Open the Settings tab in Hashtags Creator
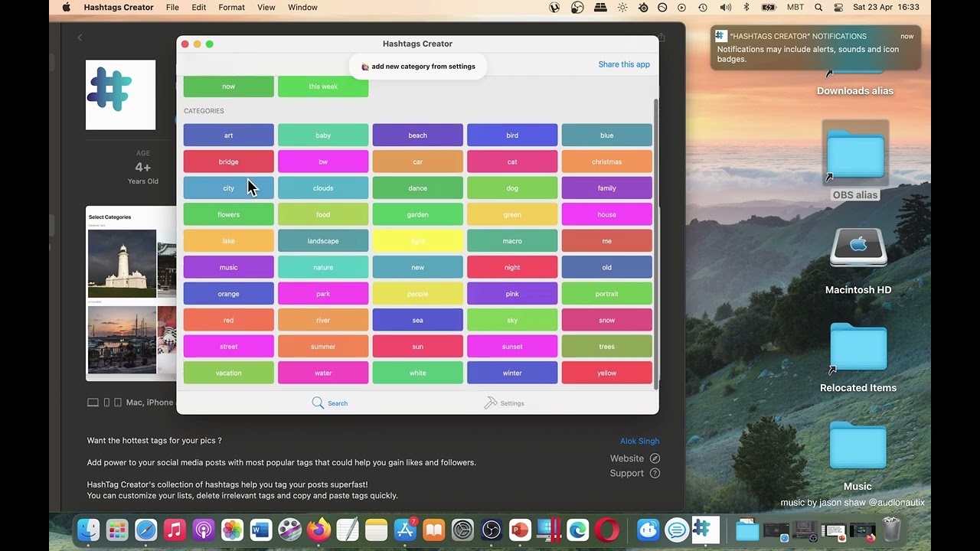Screen dimensions: 980x551 tap(504, 403)
